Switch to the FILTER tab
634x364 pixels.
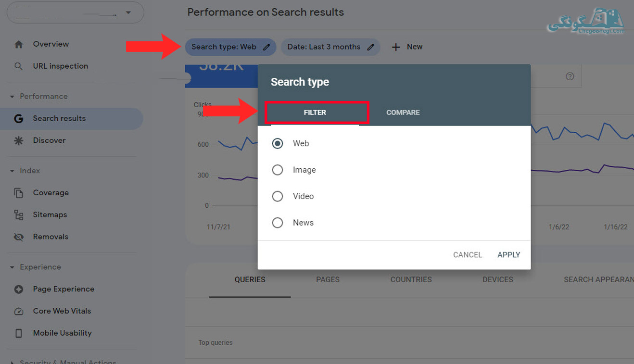point(315,113)
